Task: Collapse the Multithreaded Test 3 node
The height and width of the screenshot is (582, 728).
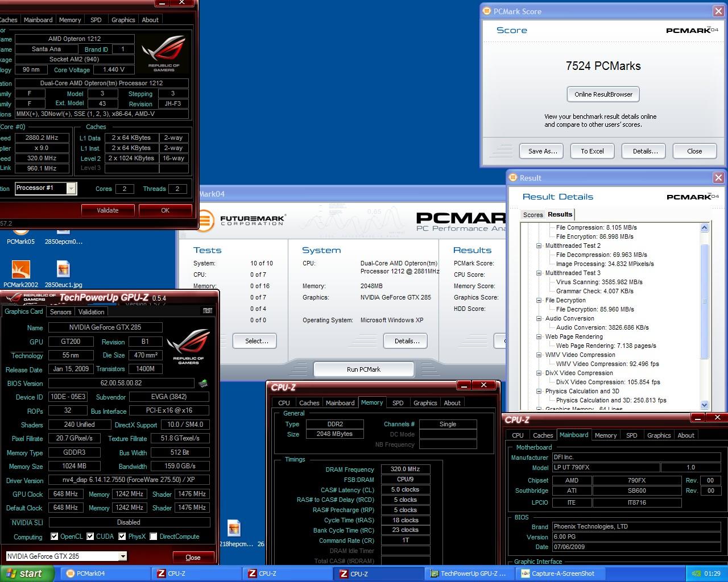Action: point(539,273)
